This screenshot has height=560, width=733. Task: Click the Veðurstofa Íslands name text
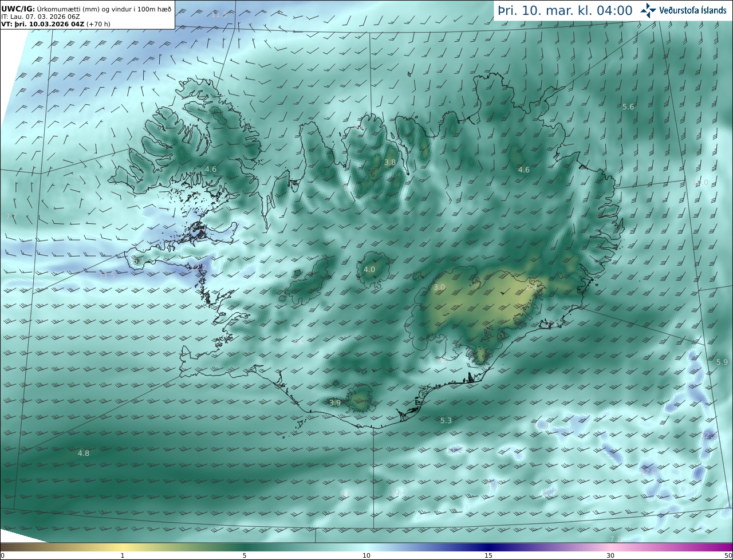pyautogui.click(x=692, y=10)
